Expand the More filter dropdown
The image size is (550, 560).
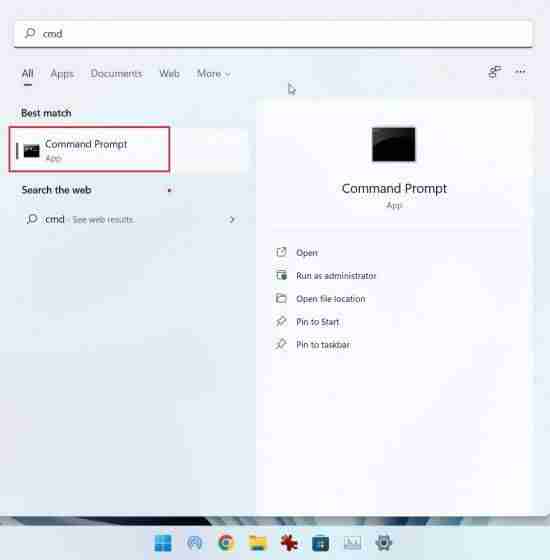[x=213, y=74]
